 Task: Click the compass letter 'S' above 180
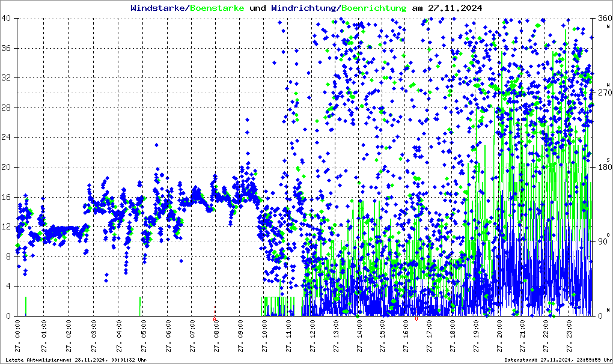[608, 159]
